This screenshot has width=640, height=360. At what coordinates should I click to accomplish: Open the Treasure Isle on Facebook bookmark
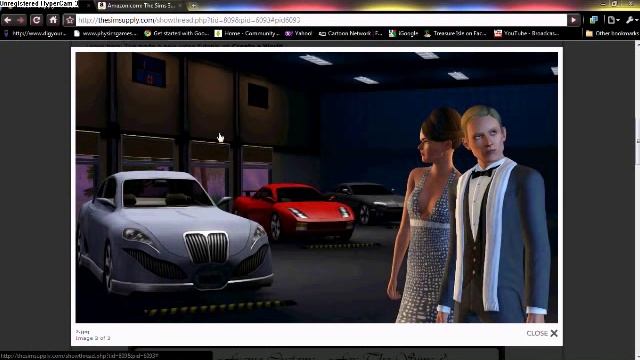[455, 33]
